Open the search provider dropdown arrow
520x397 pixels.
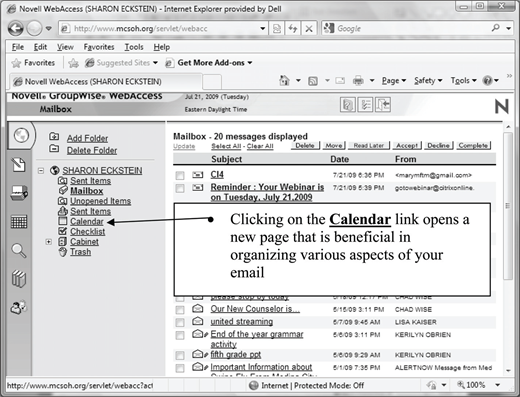click(509, 29)
